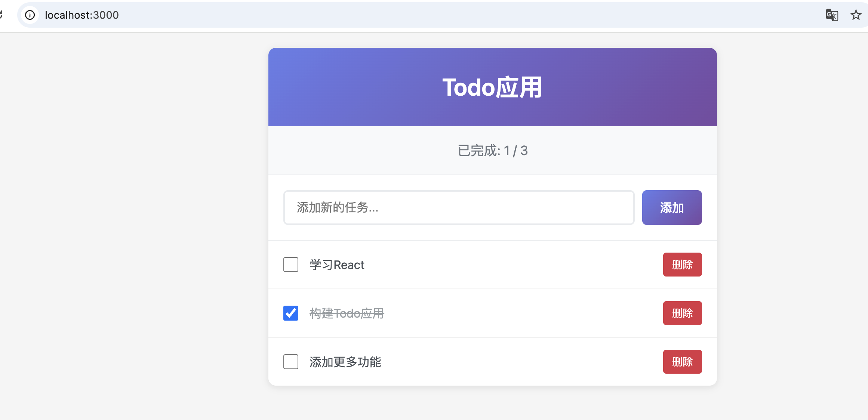Hit 删除 beside 添加更多功能
The height and width of the screenshot is (420, 868).
[x=682, y=362]
